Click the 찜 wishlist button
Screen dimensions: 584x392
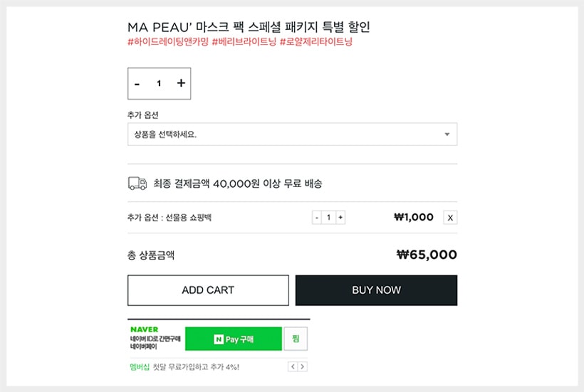pyautogui.click(x=296, y=339)
